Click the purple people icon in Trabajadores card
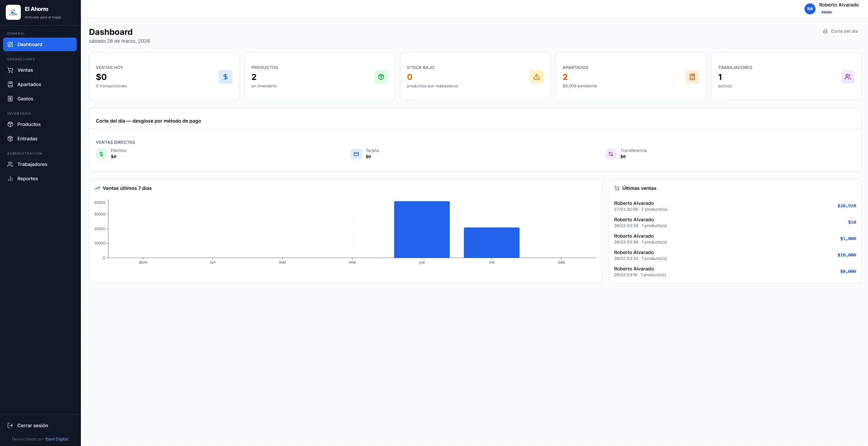This screenshot has height=446, width=868. coord(848,77)
